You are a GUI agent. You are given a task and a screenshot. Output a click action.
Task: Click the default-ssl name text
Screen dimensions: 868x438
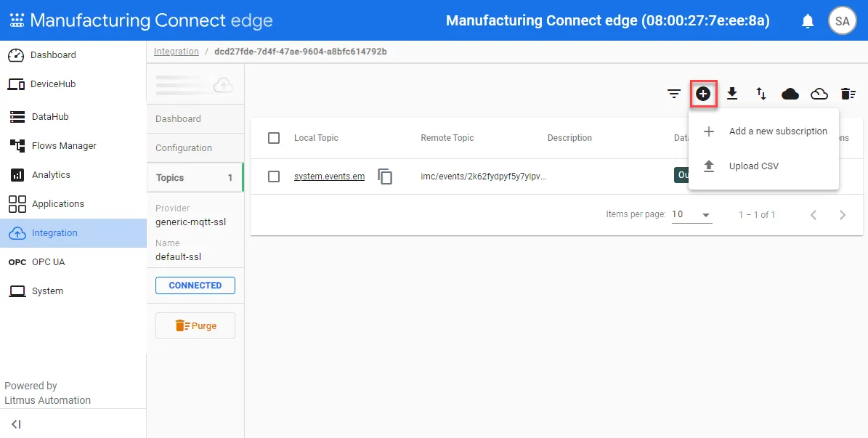[178, 257]
